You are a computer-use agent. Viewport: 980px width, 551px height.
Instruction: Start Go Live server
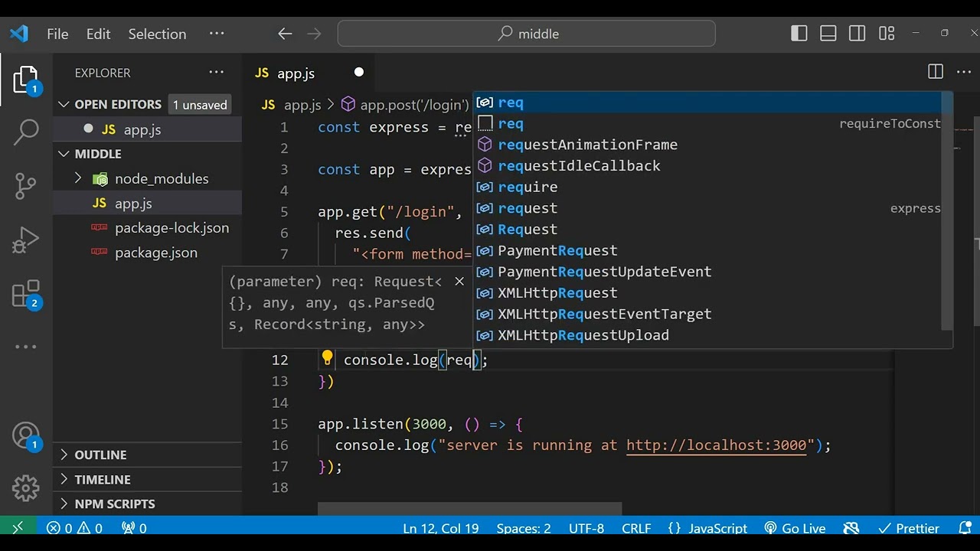tap(794, 528)
